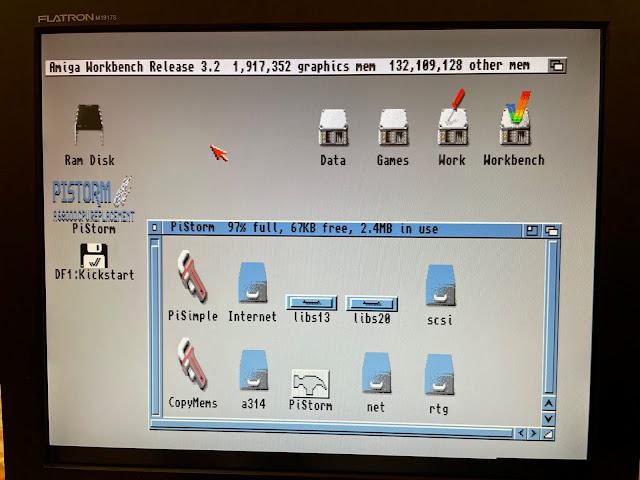This screenshot has width=640, height=480.
Task: Click the PiStorm window resize gadget
Action: click(548, 434)
